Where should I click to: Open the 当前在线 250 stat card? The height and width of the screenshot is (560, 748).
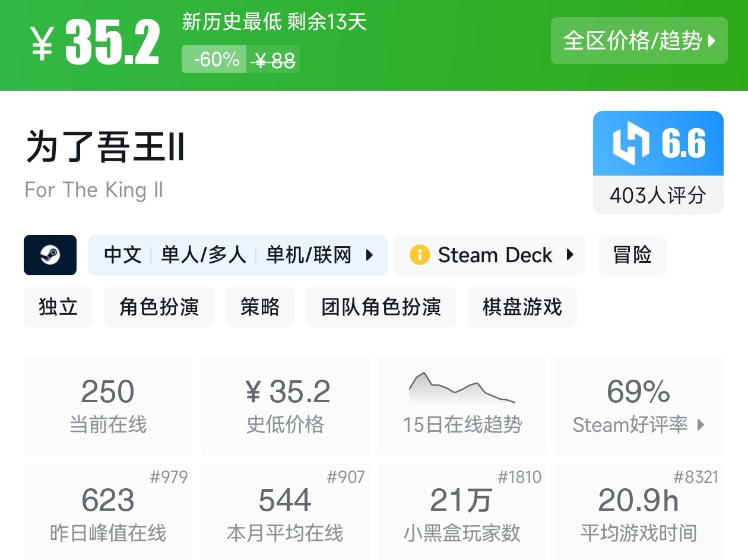[x=108, y=405]
